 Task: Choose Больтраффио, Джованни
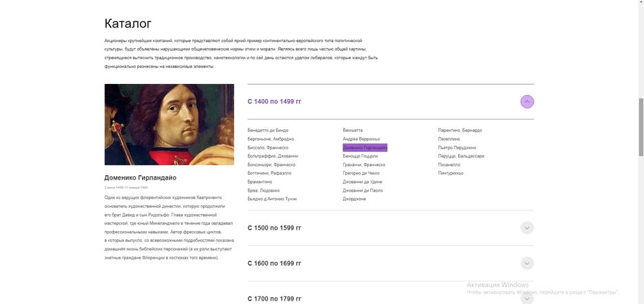[273, 156]
